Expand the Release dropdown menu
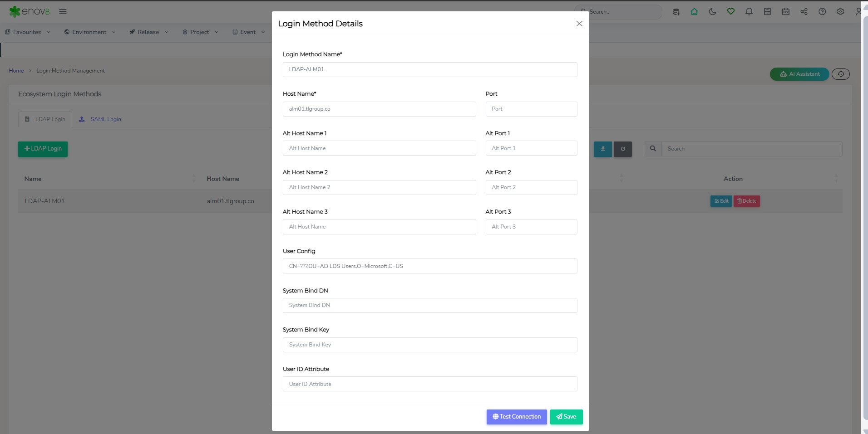Screen dimensions: 868x434 149,32
